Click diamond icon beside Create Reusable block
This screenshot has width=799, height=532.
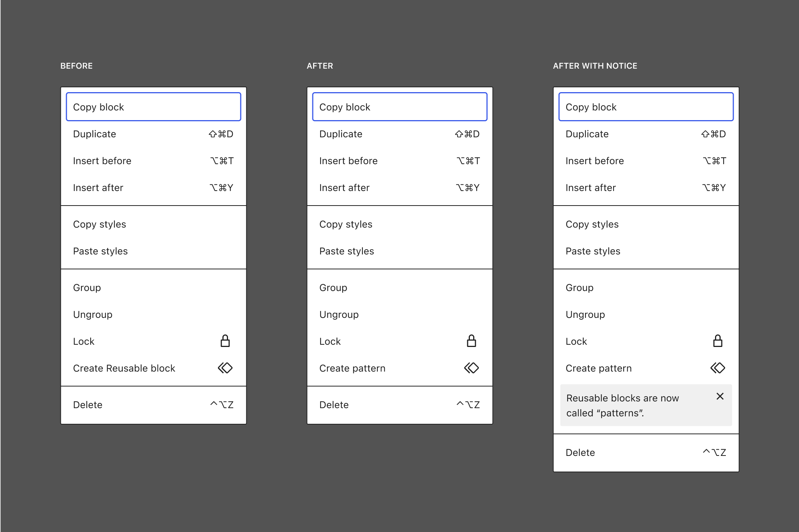(225, 368)
